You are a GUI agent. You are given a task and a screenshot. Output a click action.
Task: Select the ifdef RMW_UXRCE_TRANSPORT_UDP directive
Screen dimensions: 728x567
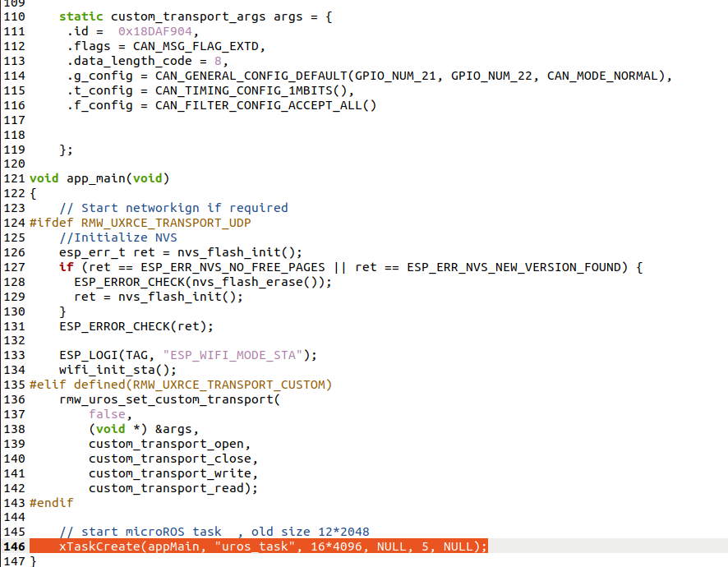[140, 223]
